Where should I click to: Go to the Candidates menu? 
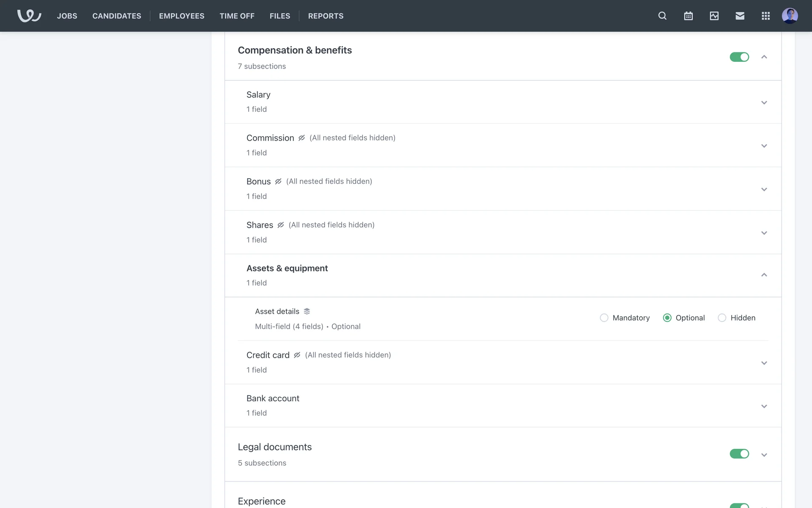point(117,16)
